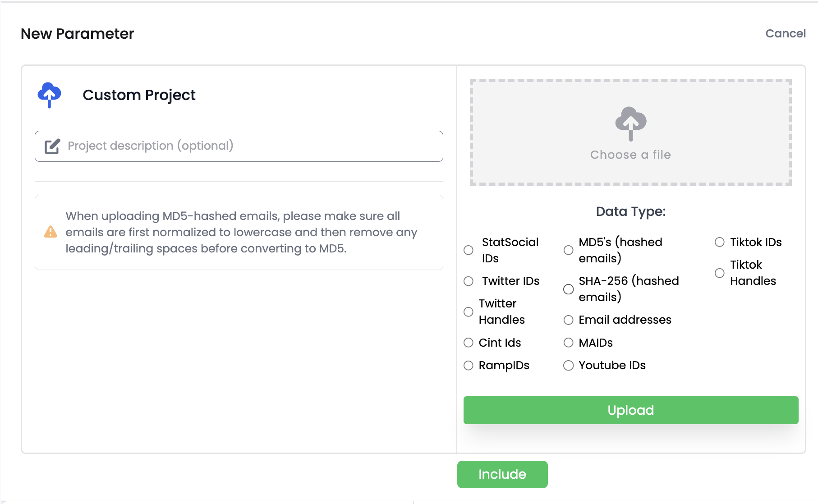Viewport: 818px width, 504px height.
Task: Click the Include button
Action: [502, 474]
